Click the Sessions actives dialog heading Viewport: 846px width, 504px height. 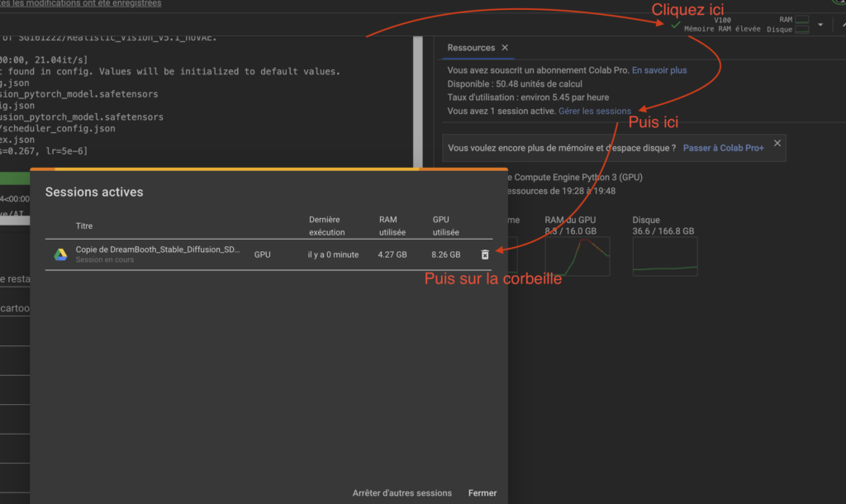[x=94, y=193]
